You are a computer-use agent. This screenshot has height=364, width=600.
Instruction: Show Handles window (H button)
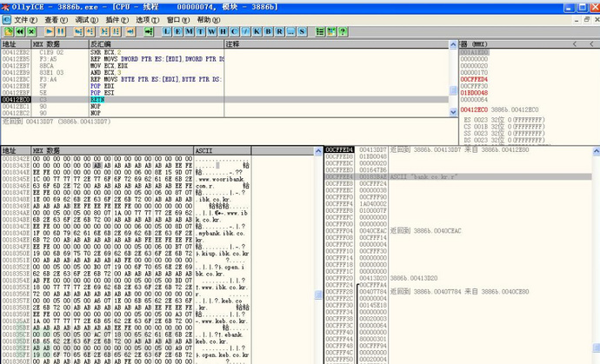[223, 32]
